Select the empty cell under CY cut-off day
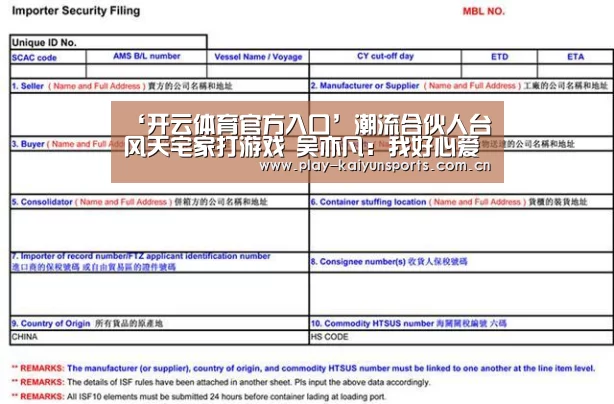Viewport: 614px width, 404px height. click(x=385, y=71)
